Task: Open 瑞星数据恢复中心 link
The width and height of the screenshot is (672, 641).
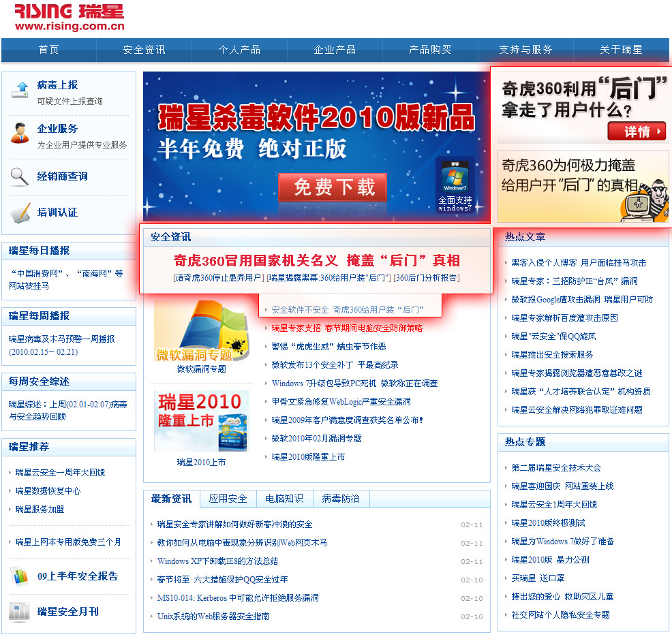Action: point(48,491)
